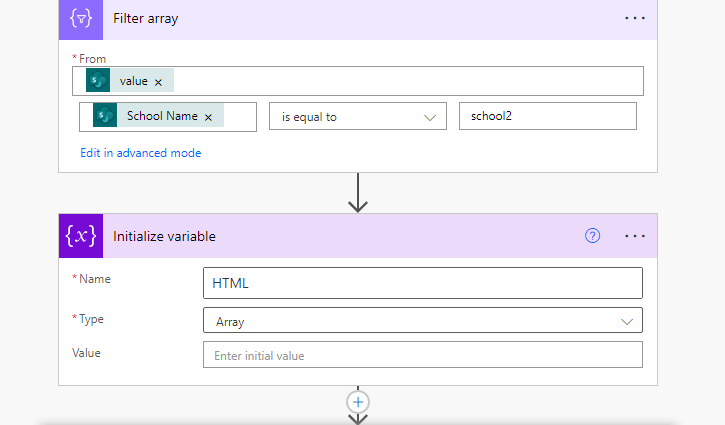Image resolution: width=725 pixels, height=425 pixels.
Task: Click the Value field label
Action: point(86,353)
